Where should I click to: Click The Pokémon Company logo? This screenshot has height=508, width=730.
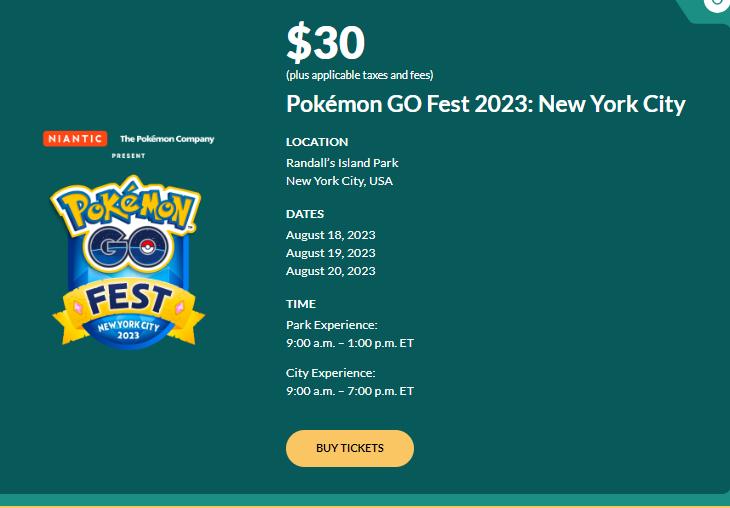(x=167, y=139)
